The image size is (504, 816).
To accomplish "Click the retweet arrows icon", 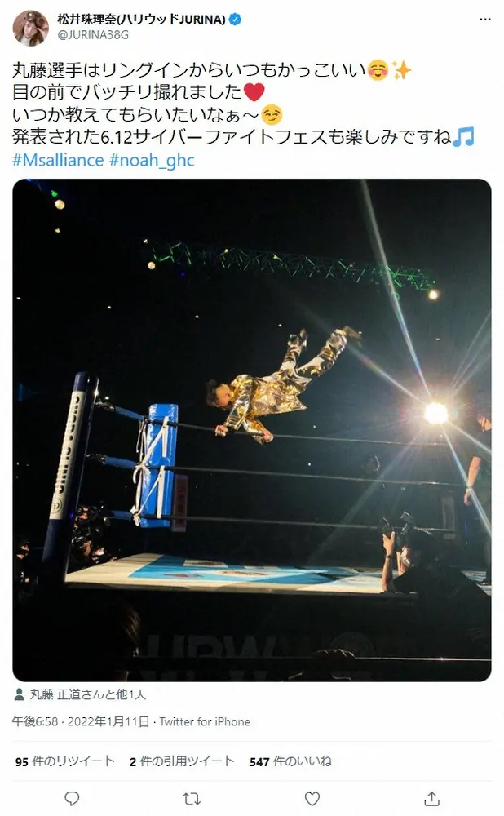I will [192, 798].
